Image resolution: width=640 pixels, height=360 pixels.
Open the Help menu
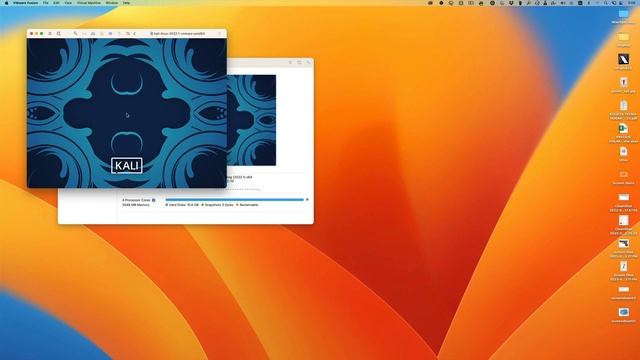pos(127,3)
